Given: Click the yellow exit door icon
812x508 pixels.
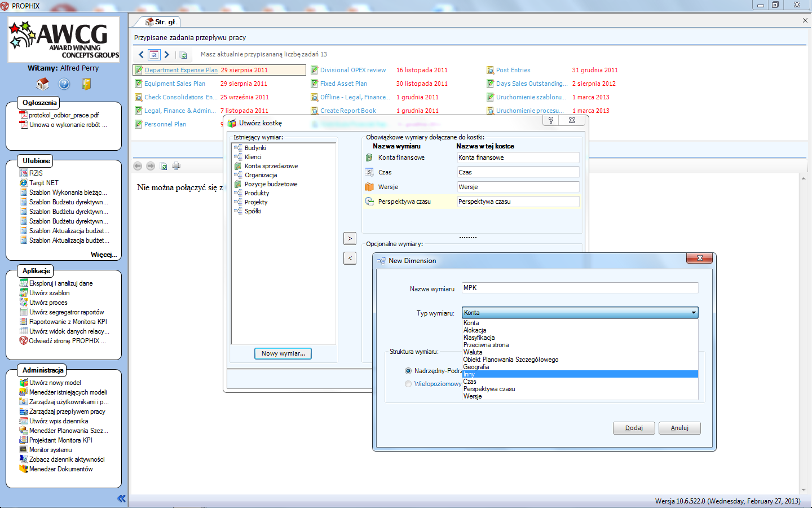Looking at the screenshot, I should (x=86, y=84).
